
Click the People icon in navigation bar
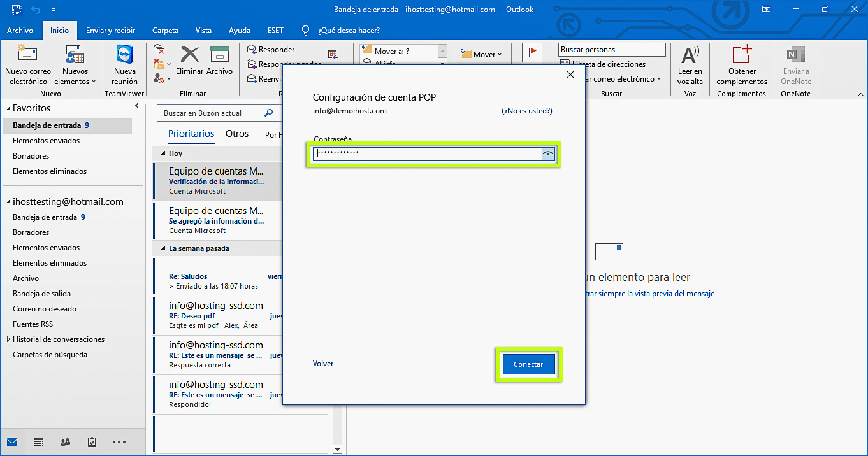pyautogui.click(x=65, y=441)
